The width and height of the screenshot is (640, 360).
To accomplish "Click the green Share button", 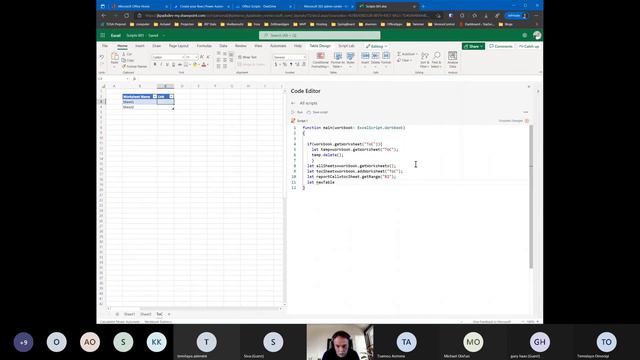I will click(x=473, y=46).
